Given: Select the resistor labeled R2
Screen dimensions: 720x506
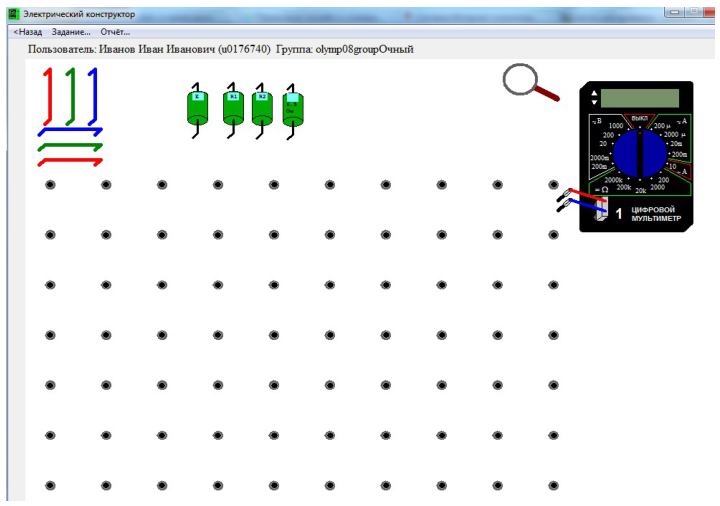Looking at the screenshot, I should click(262, 110).
